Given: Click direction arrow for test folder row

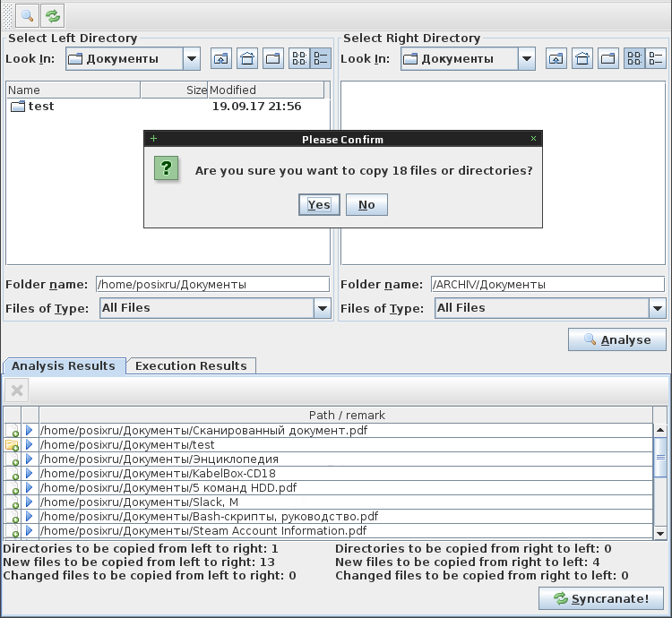Looking at the screenshot, I should (30, 444).
